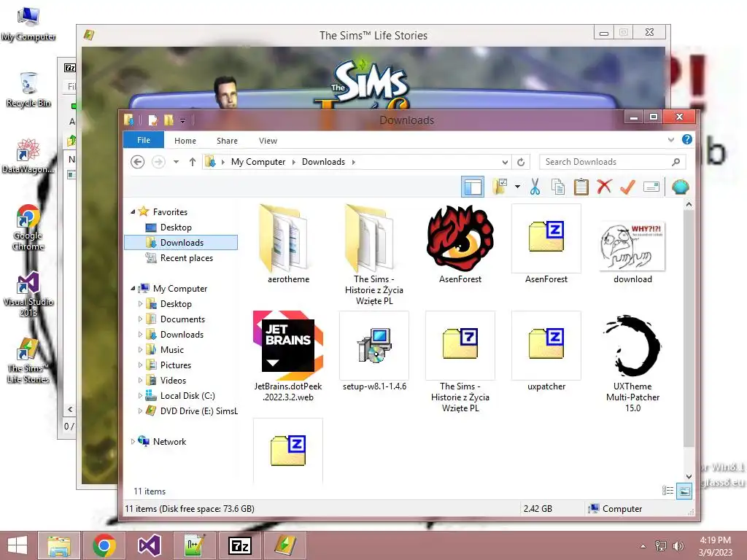The image size is (747, 560).
Task: Select Desktop under Favorites
Action: (x=176, y=227)
